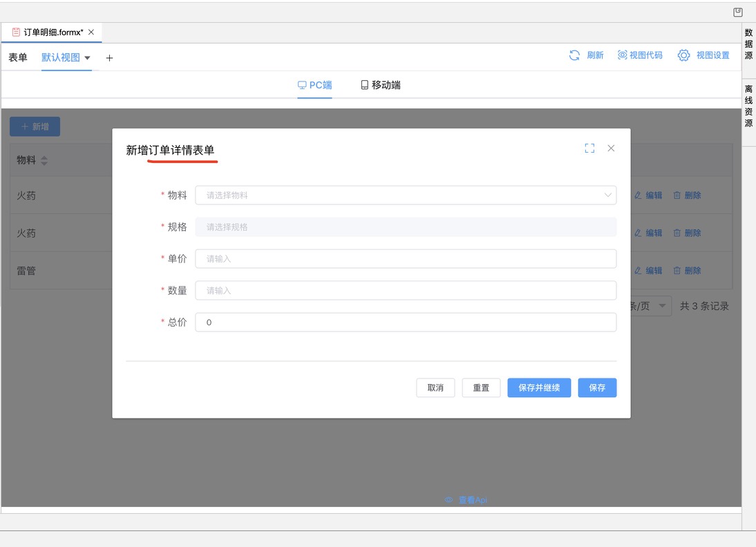Switch to the 移动端 tab
Viewport: 756px width, 547px height.
380,85
